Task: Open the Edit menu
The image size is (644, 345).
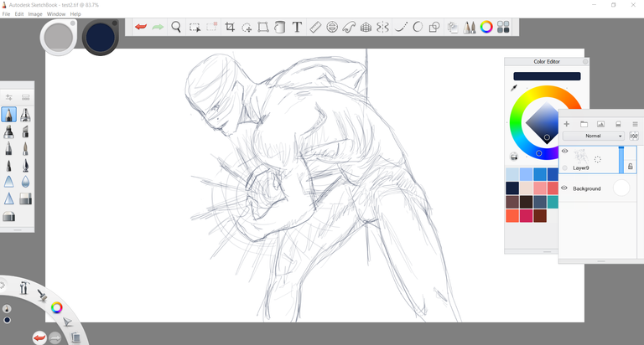Action: pyautogui.click(x=19, y=14)
